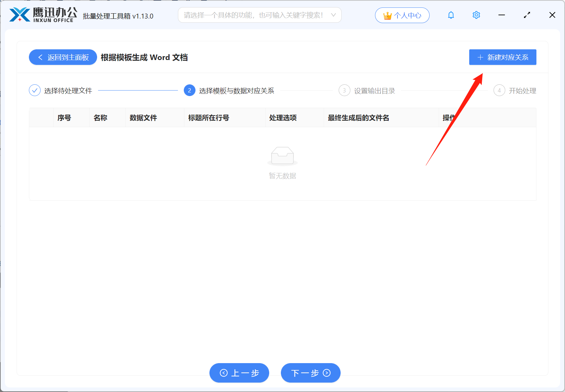Select step 3 设置输出目录 circle
565x392 pixels.
[x=344, y=90]
